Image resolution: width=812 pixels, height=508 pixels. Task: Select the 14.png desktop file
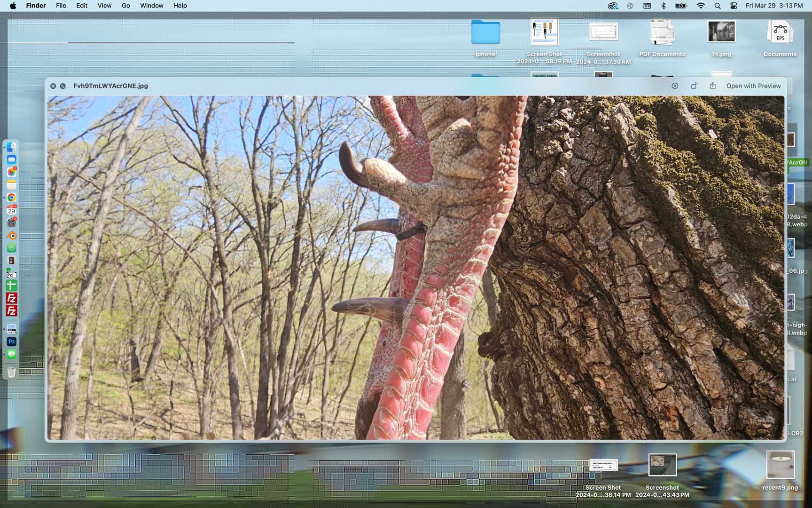(721, 32)
